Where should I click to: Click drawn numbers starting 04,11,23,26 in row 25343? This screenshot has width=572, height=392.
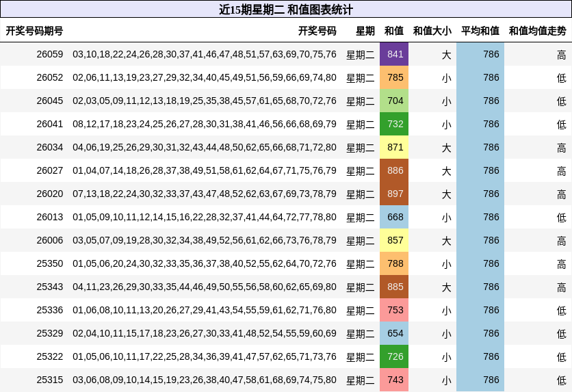205,287
